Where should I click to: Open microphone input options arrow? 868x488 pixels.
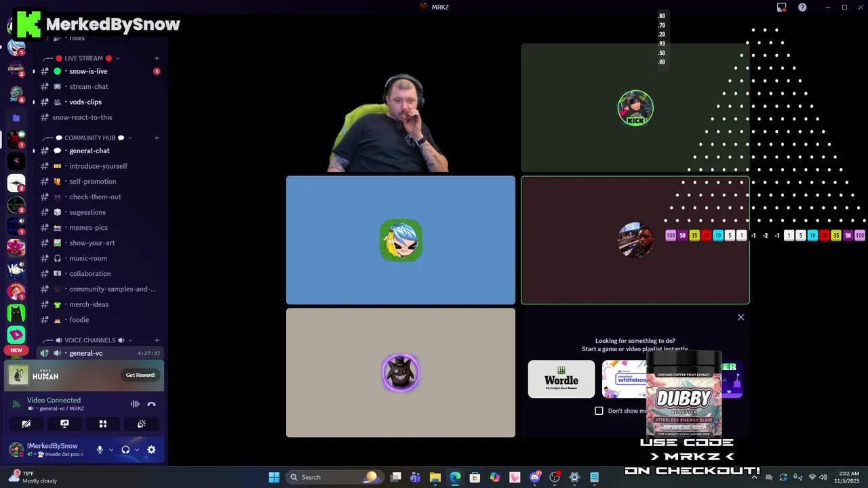111,449
